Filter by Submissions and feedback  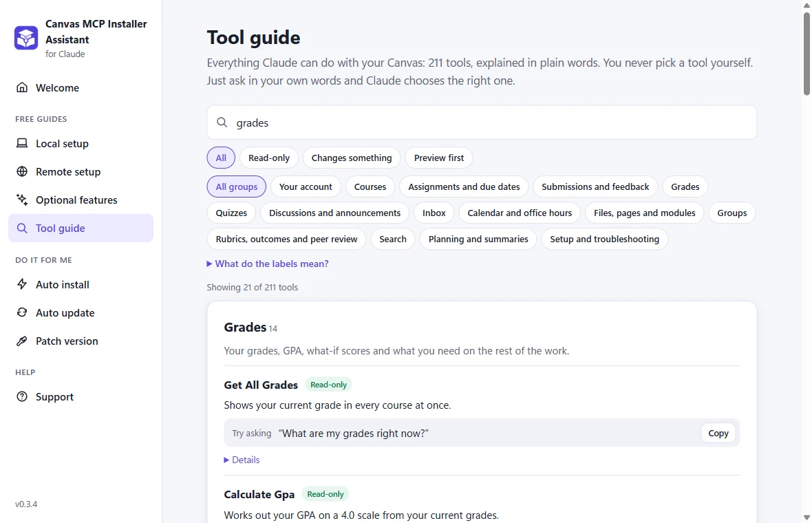pos(595,187)
